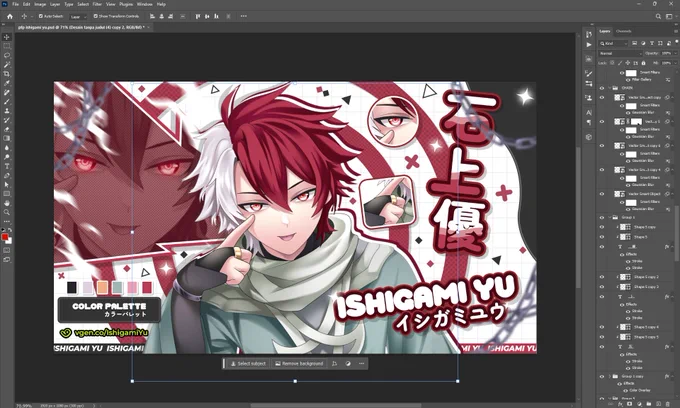Image resolution: width=680 pixels, height=408 pixels.
Task: Open the Filter menu
Action: coord(97,4)
